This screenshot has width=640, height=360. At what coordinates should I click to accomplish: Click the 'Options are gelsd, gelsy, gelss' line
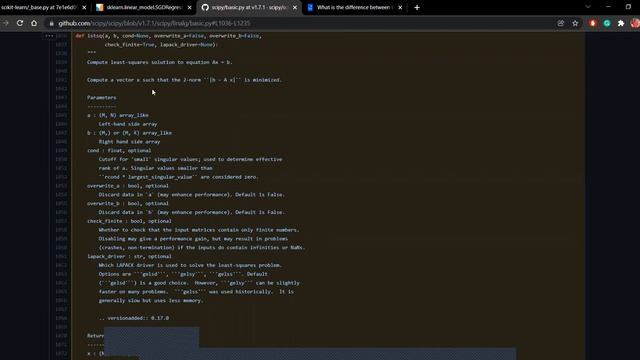(x=183, y=274)
